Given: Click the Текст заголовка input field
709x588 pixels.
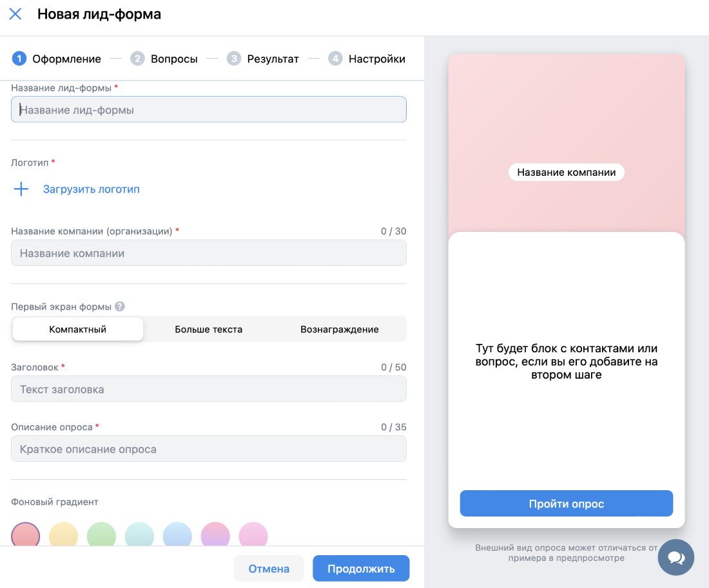Looking at the screenshot, I should pyautogui.click(x=209, y=390).
